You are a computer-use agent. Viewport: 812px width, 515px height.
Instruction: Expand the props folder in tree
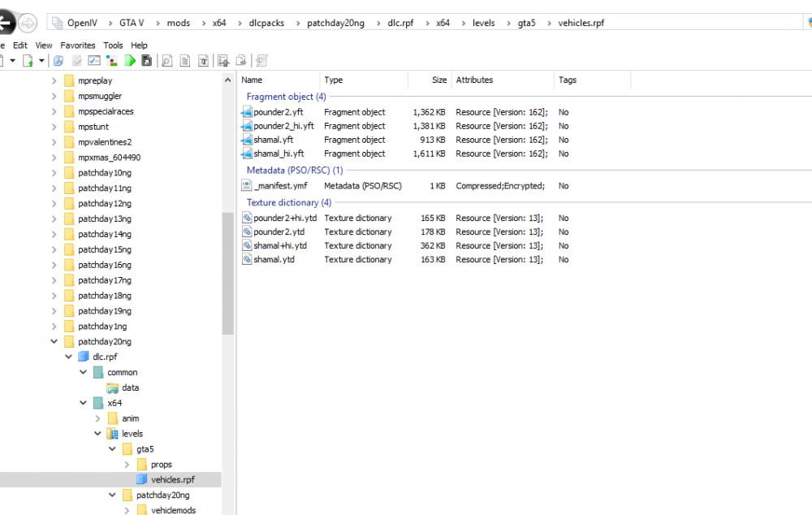(x=127, y=465)
